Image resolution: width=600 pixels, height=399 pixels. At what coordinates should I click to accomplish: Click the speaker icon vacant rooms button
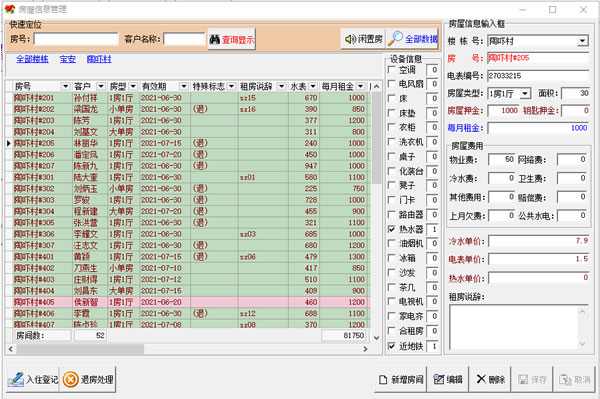(363, 39)
